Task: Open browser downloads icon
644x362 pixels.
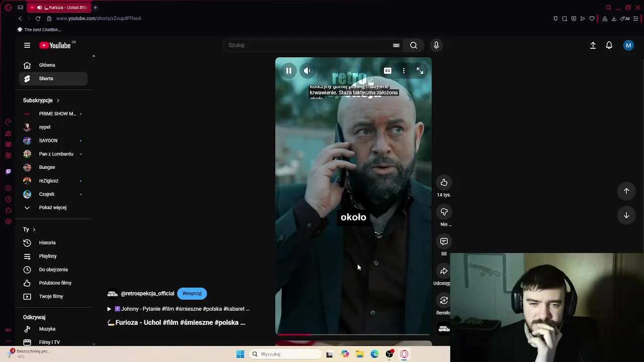Action: pyautogui.click(x=614, y=19)
